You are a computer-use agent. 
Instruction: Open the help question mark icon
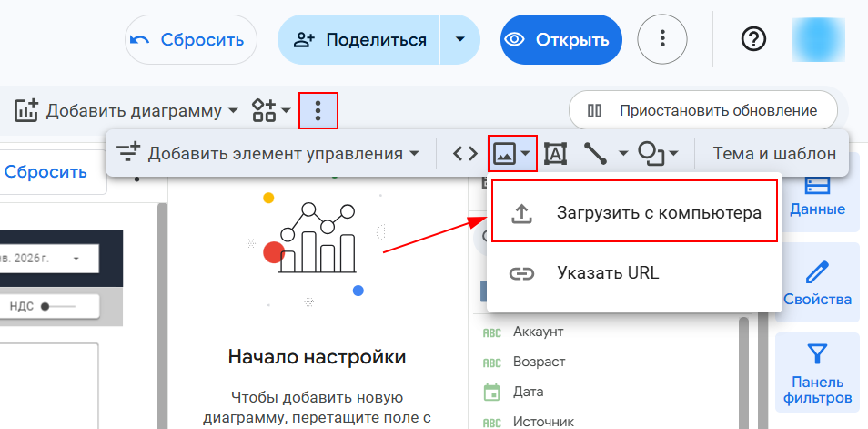754,39
